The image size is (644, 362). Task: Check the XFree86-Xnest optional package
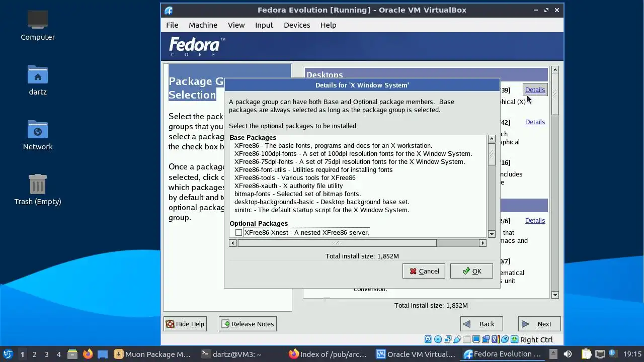click(x=238, y=232)
